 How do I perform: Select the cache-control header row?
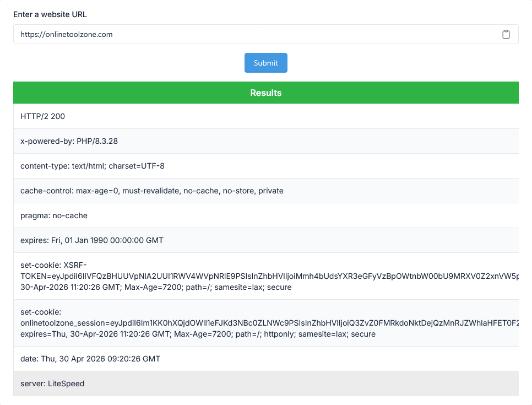tap(265, 191)
